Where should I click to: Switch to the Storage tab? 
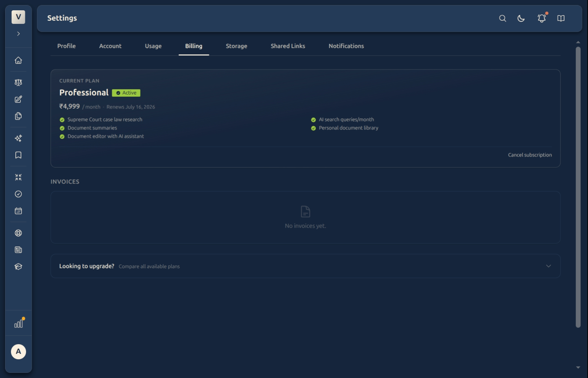click(236, 46)
